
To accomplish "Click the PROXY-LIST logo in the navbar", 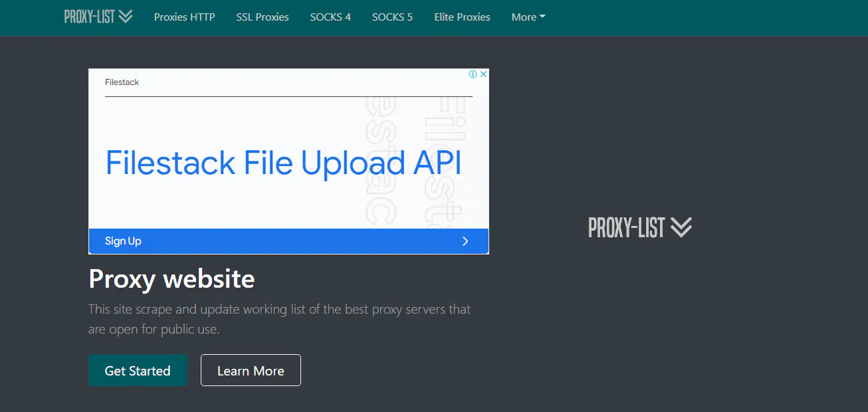I will click(x=90, y=16).
